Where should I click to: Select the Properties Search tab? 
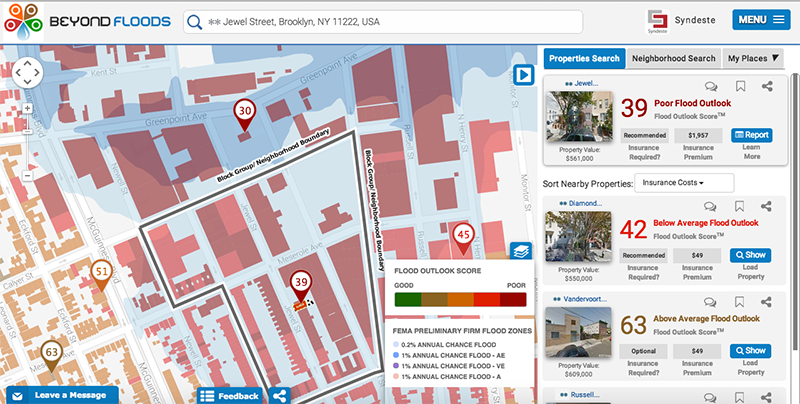click(584, 59)
